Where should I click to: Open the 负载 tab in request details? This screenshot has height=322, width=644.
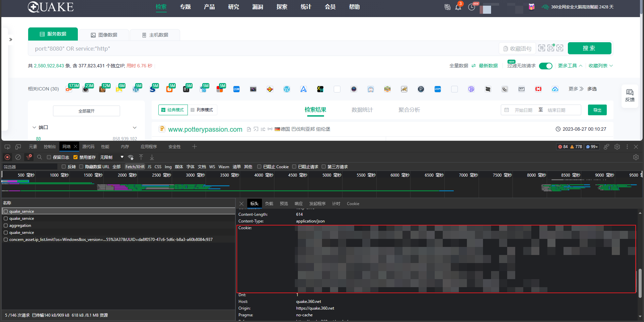click(x=269, y=204)
